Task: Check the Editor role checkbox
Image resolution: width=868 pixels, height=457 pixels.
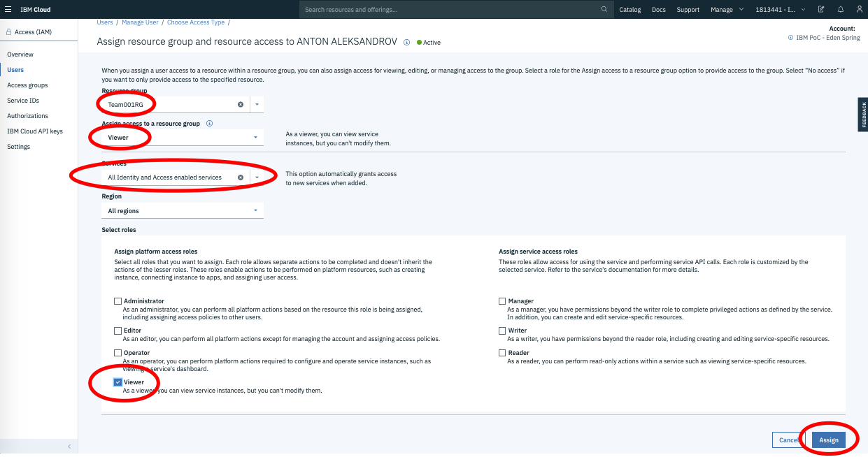Action: coord(118,331)
